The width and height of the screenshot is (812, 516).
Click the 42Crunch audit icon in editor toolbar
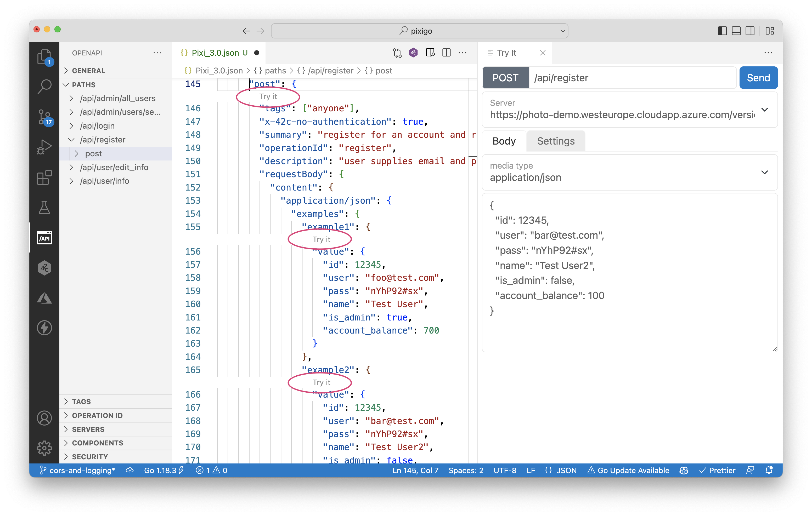(413, 53)
